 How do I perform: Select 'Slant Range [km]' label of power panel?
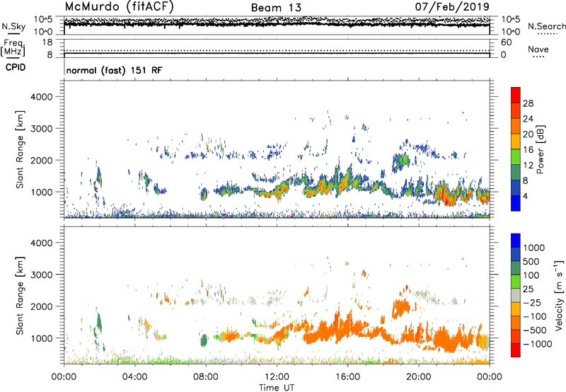(x=20, y=149)
